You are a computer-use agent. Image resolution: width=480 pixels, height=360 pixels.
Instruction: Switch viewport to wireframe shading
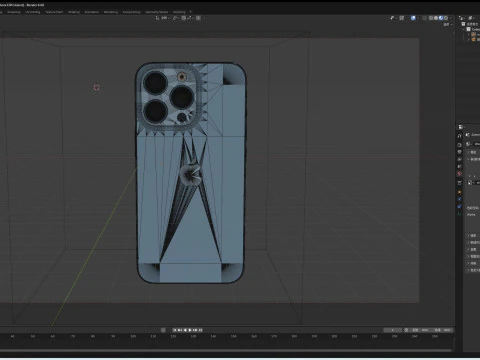click(431, 18)
